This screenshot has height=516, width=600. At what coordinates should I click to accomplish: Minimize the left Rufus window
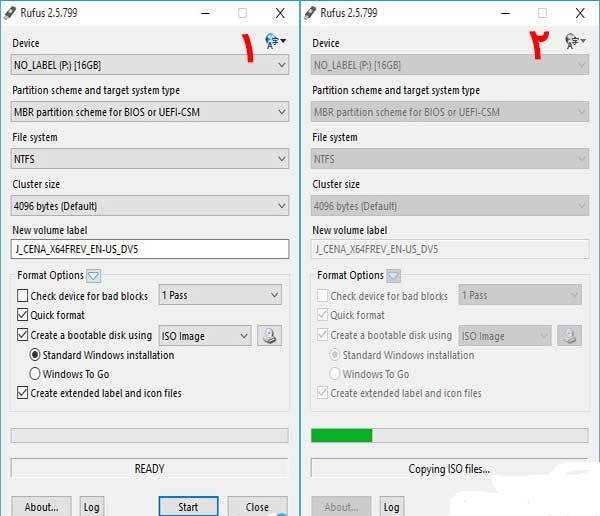pos(206,13)
